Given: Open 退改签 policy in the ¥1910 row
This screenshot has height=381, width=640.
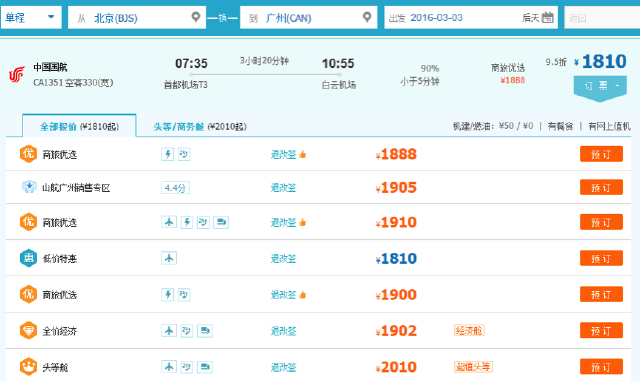Looking at the screenshot, I should coord(283,223).
